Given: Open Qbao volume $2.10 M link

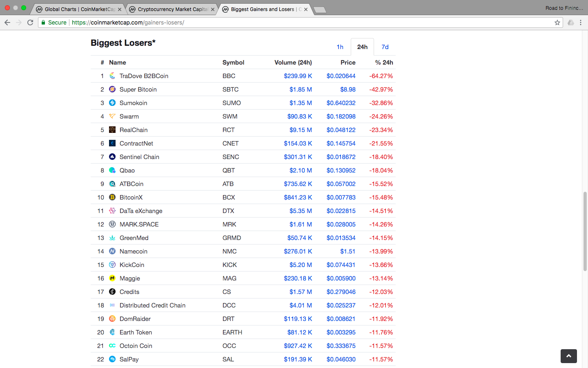Looking at the screenshot, I should pos(301,170).
